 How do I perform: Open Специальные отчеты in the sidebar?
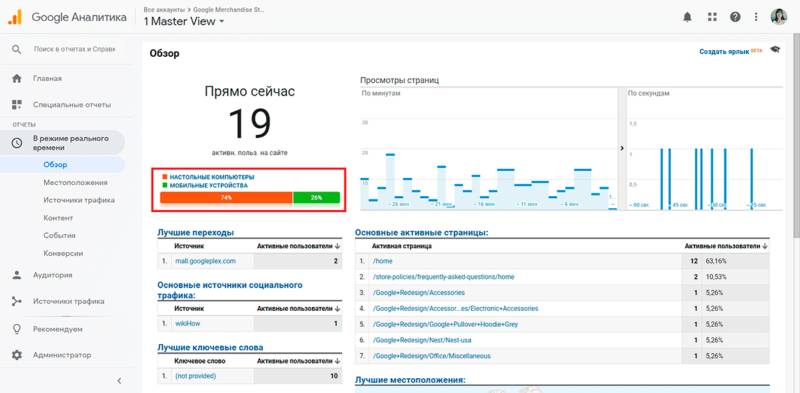pos(72,105)
